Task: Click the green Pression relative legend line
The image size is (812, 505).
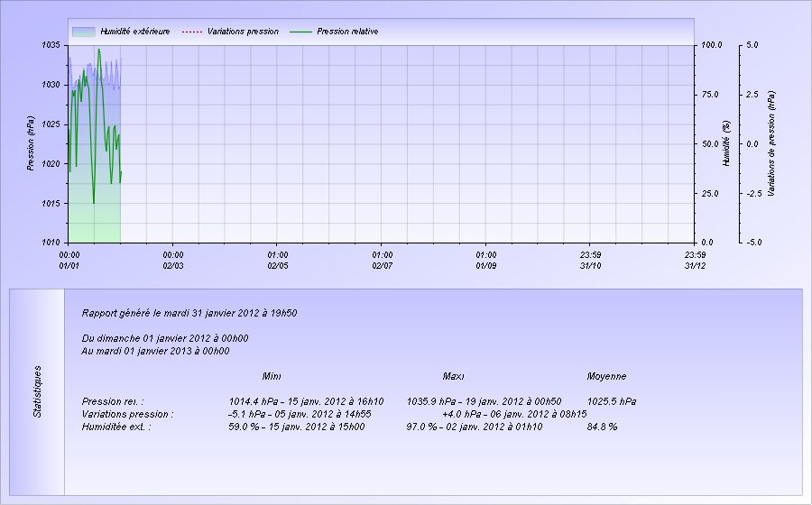Action: click(x=300, y=32)
